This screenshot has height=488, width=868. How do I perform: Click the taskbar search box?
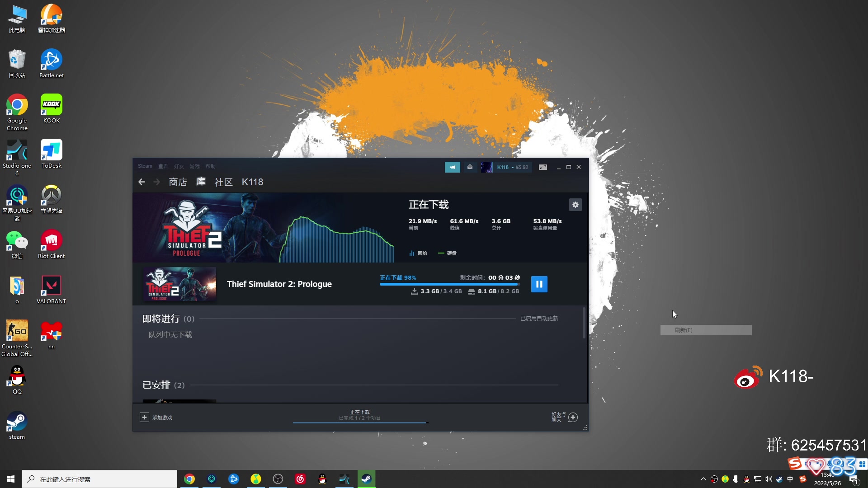pyautogui.click(x=99, y=479)
